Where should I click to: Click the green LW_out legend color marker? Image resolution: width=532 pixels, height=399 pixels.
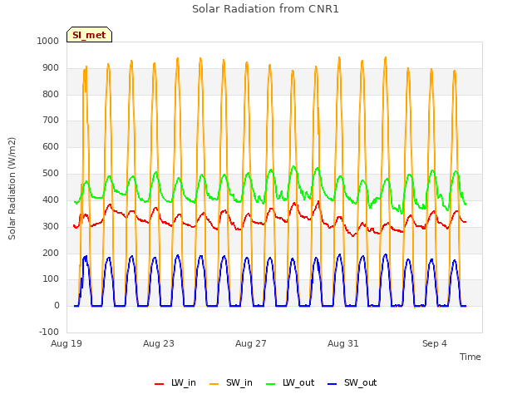tap(271, 384)
